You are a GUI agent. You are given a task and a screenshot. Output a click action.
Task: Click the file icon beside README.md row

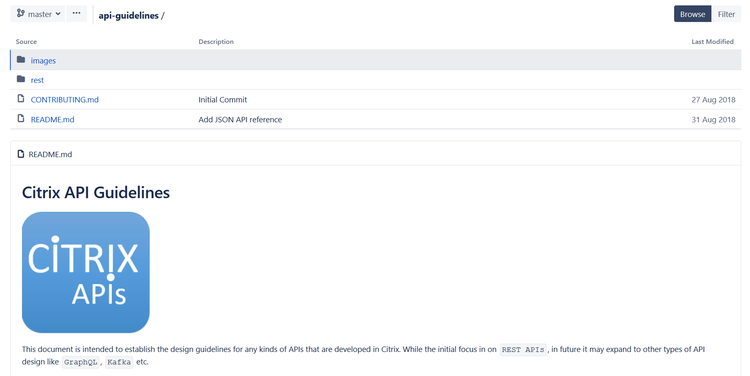pyautogui.click(x=21, y=118)
